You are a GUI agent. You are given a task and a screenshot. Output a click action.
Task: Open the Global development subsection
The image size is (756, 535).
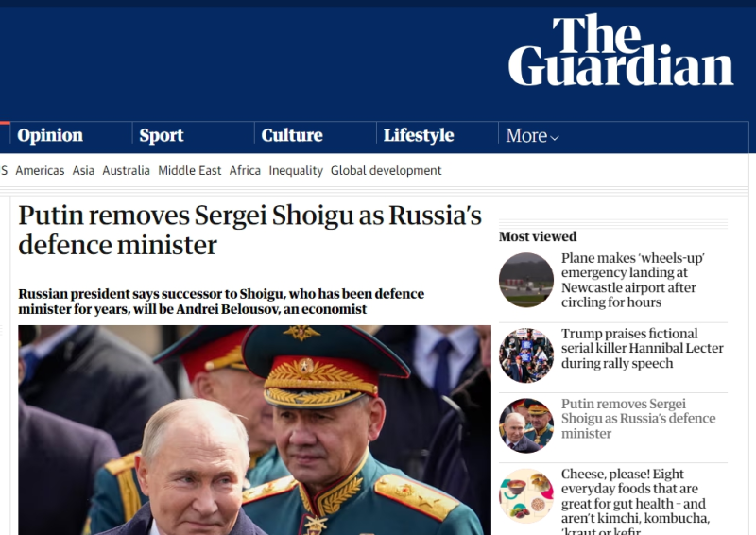[386, 170]
